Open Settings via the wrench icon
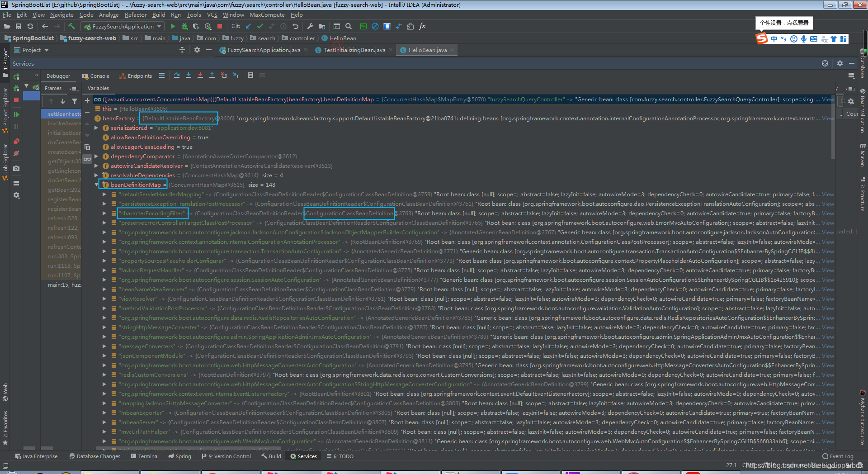Image resolution: width=868 pixels, height=474 pixels. (310, 26)
